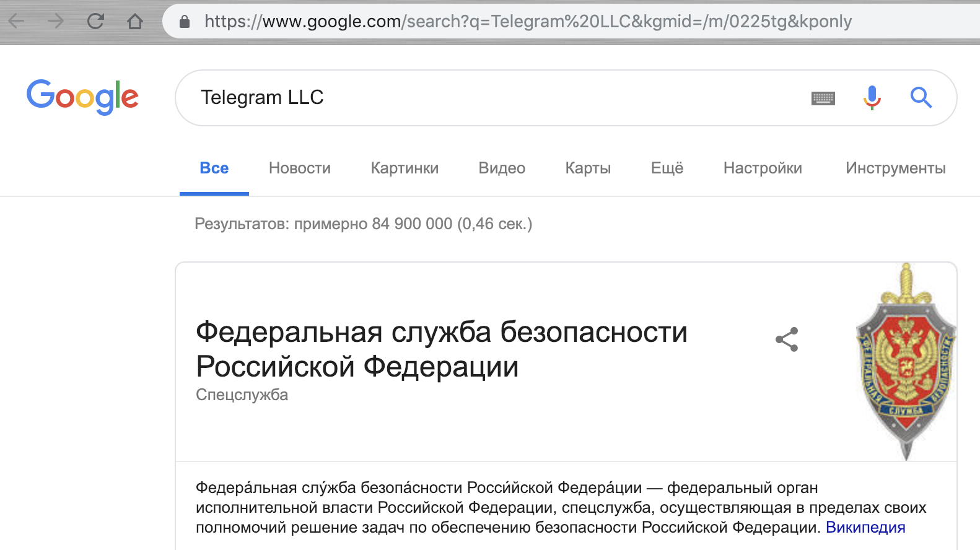Follow the Википедия link
The image size is (980, 550).
click(865, 528)
